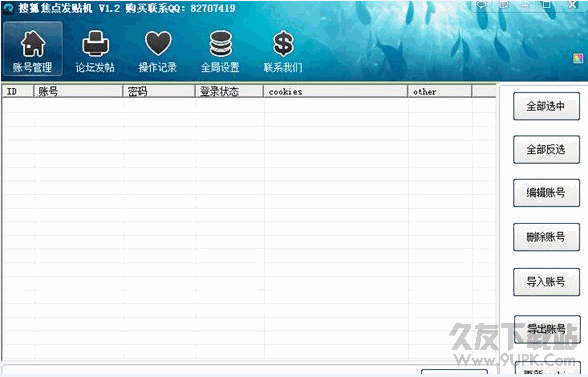Sort by the 密码 column header
This screenshot has height=377, width=588.
[159, 91]
